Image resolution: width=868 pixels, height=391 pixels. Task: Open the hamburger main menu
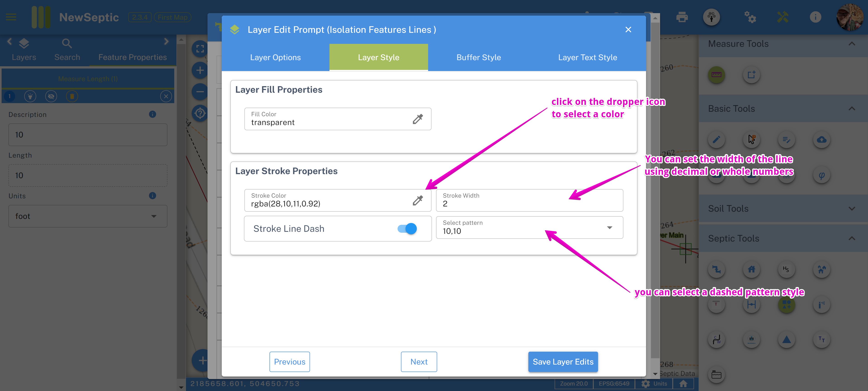pos(11,17)
